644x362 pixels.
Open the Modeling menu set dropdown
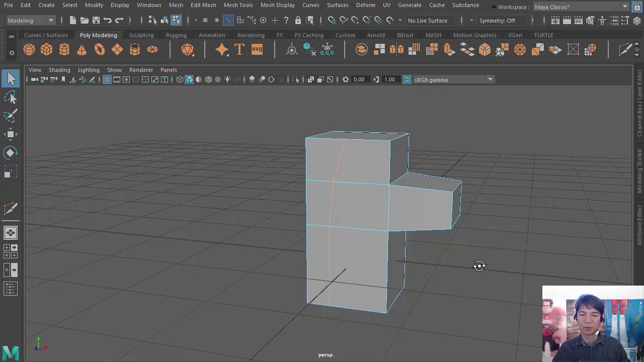30,20
